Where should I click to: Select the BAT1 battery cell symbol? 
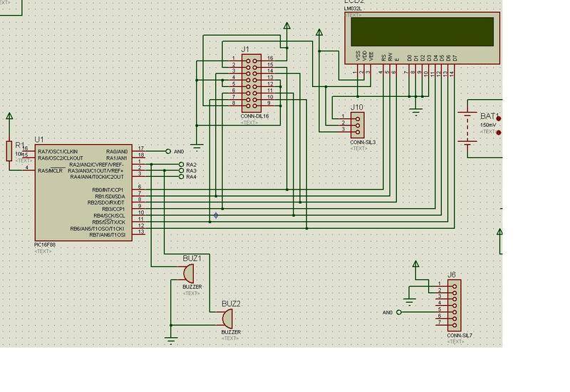467,128
